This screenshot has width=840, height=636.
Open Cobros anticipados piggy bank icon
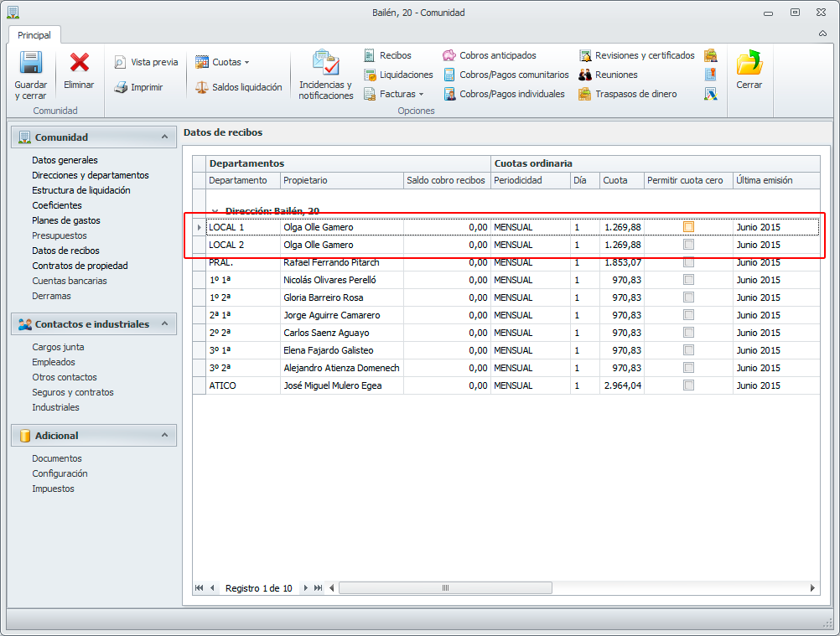click(449, 55)
